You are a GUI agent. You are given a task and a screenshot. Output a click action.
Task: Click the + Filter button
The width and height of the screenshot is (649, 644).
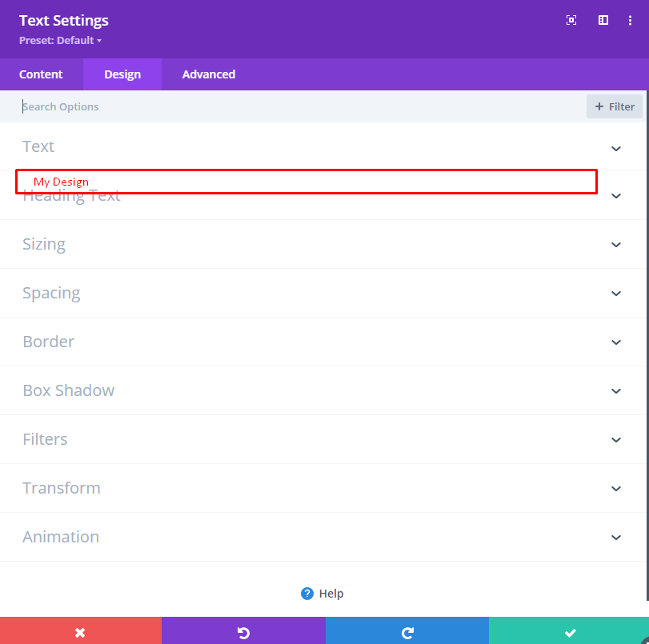click(x=614, y=106)
